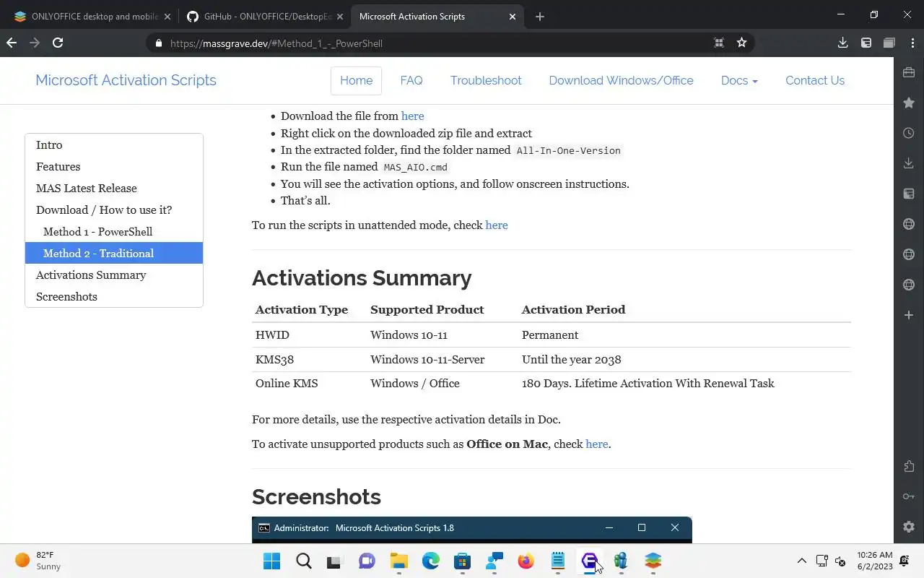Image resolution: width=924 pixels, height=578 pixels.
Task: Expand the Docs dropdown menu
Action: (x=739, y=80)
